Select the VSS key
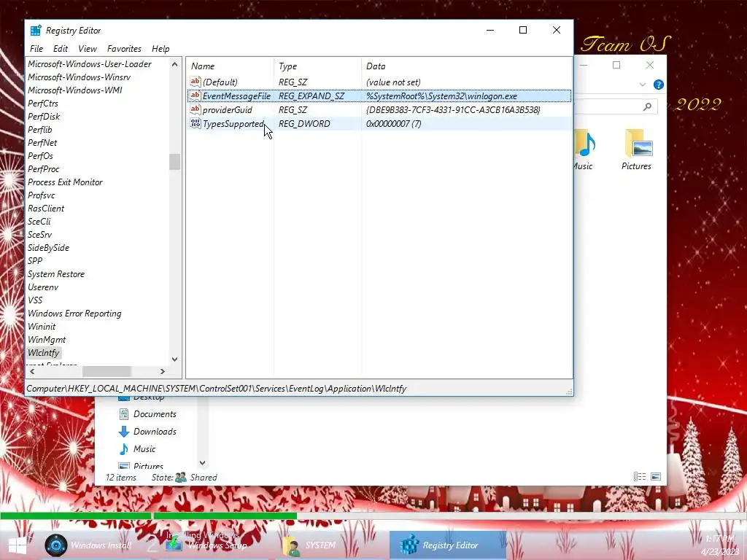747x560 pixels. click(35, 300)
